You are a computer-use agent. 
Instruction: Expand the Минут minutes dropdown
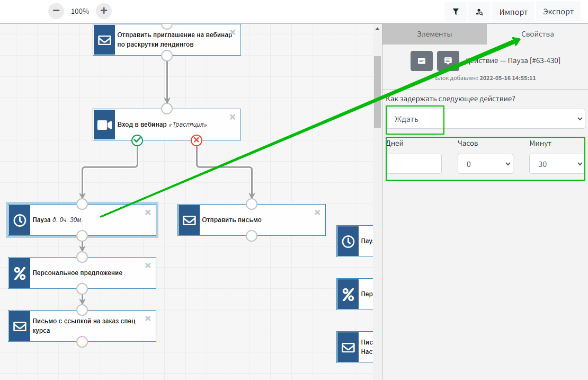[x=557, y=164]
